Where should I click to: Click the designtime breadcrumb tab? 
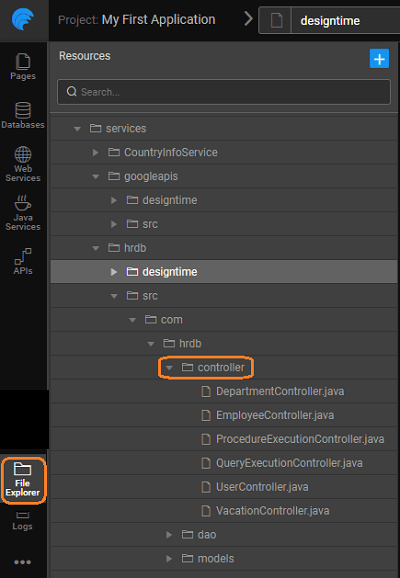coord(329,20)
